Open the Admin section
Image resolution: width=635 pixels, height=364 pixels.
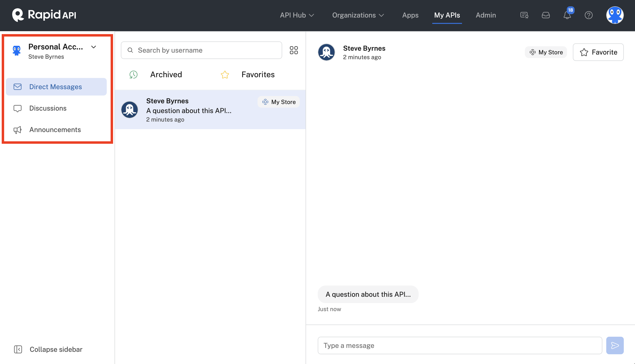pyautogui.click(x=485, y=15)
